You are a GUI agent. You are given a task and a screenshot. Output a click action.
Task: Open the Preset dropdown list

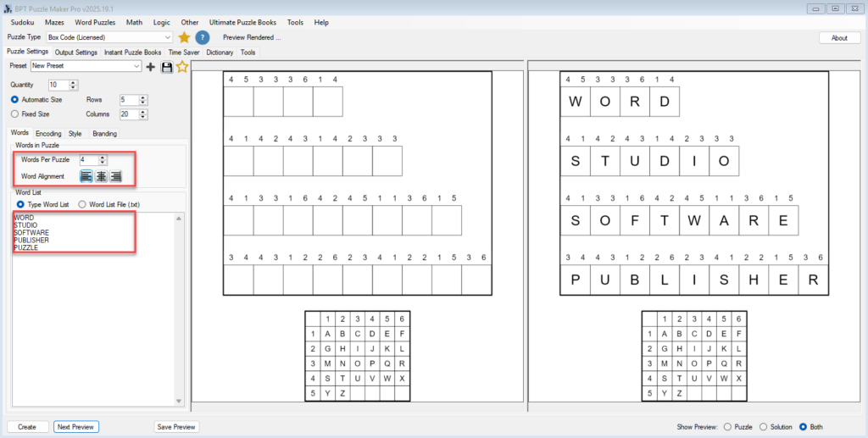coord(136,66)
